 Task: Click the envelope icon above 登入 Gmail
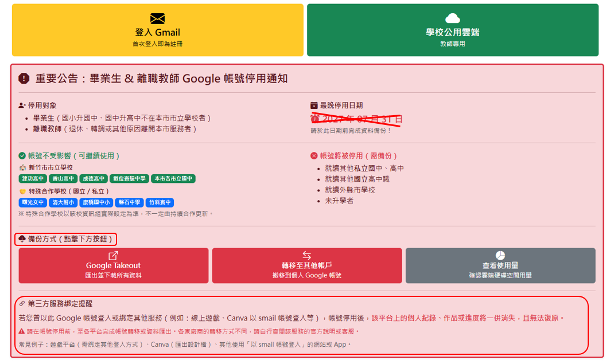157,18
